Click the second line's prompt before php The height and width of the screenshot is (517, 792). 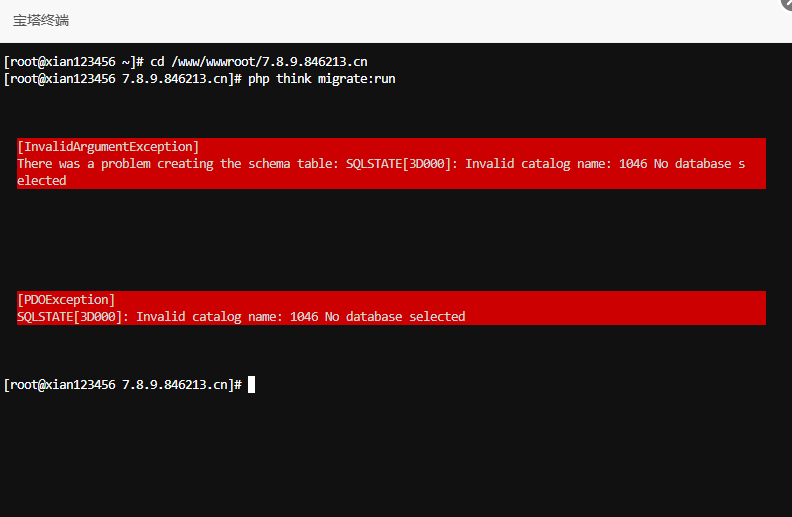pyautogui.click(x=120, y=79)
